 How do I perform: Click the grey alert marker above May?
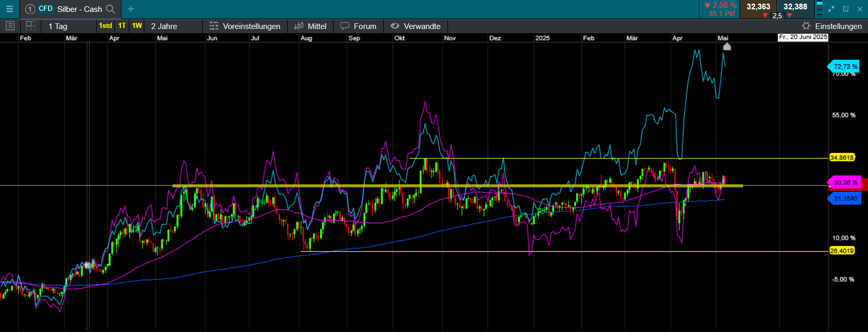[x=727, y=47]
